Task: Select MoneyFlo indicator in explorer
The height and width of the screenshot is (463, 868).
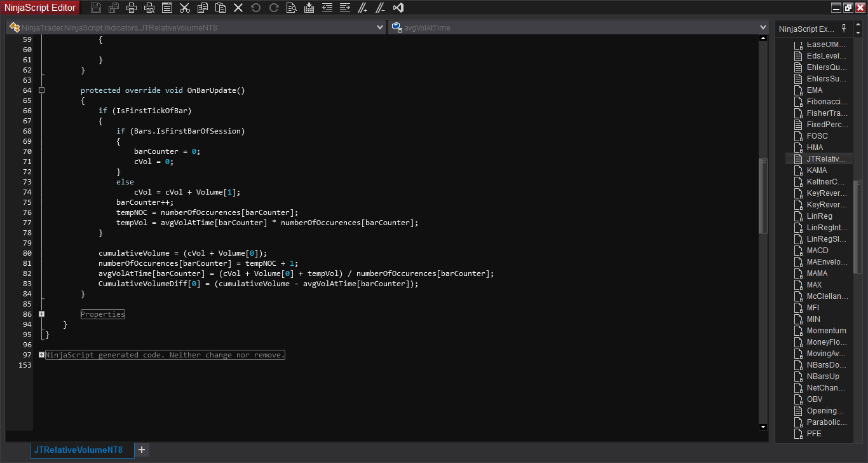Action: pos(827,342)
